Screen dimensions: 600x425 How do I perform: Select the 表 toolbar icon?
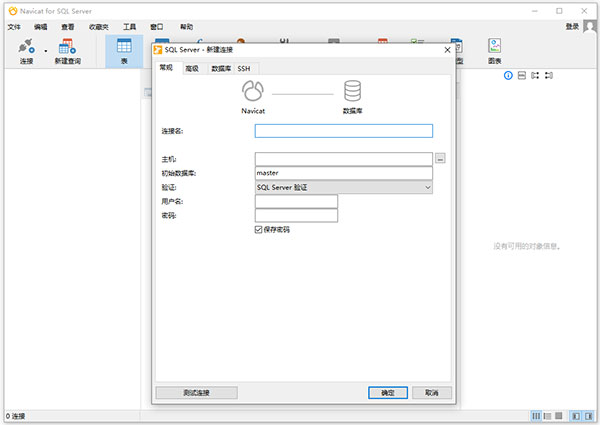(124, 51)
